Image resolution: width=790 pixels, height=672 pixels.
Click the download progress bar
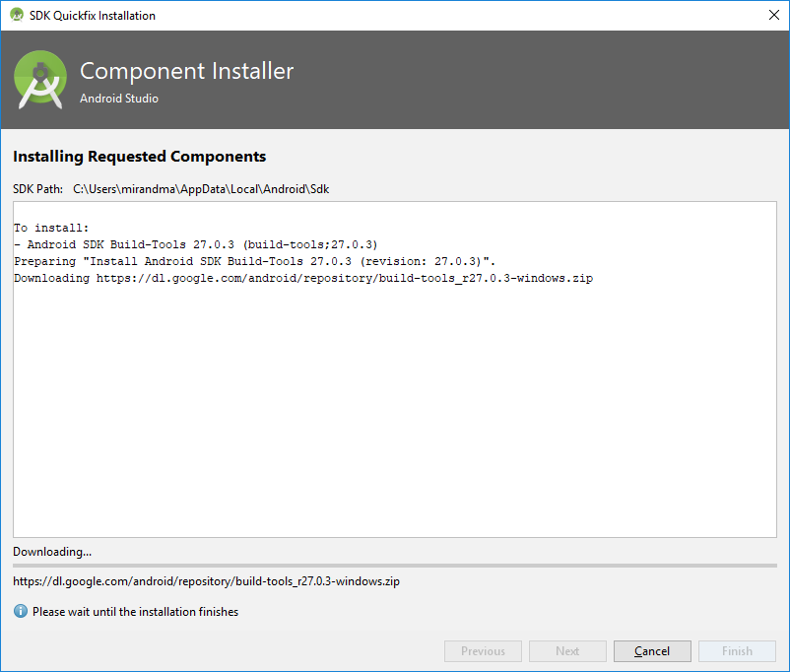pos(394,566)
